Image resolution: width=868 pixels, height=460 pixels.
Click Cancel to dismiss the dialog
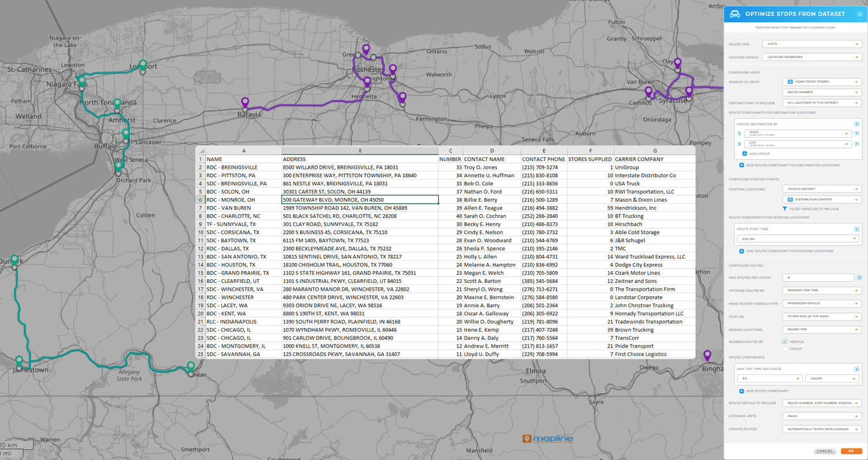[824, 450]
